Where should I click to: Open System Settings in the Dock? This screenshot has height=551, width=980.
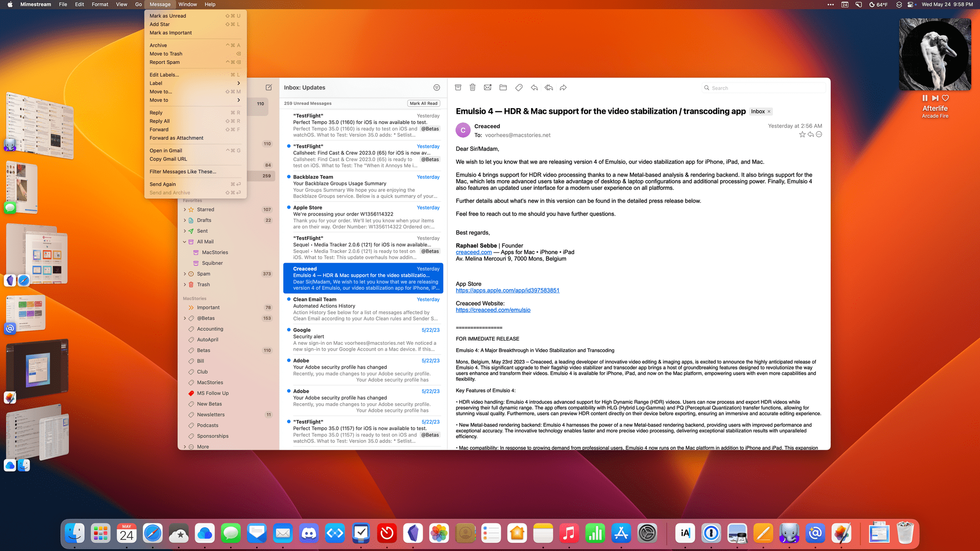coord(647,533)
